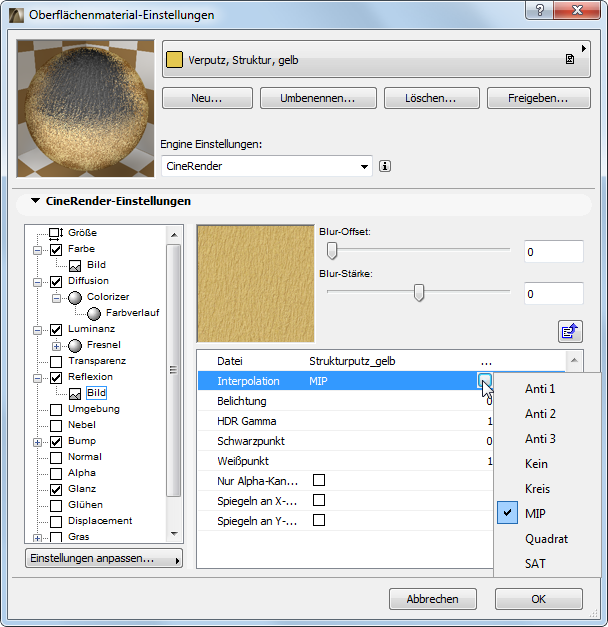
Task: Click the Umbenennen... button
Action: click(x=318, y=98)
